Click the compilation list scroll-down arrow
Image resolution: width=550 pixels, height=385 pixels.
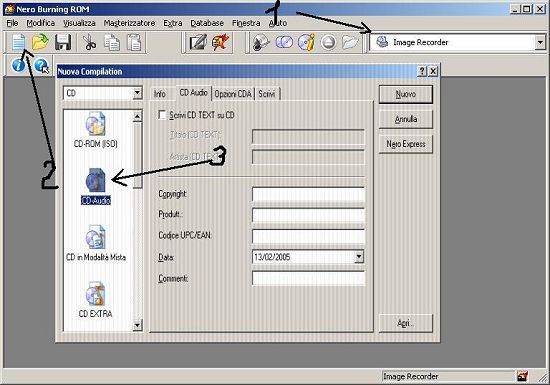pos(138,325)
